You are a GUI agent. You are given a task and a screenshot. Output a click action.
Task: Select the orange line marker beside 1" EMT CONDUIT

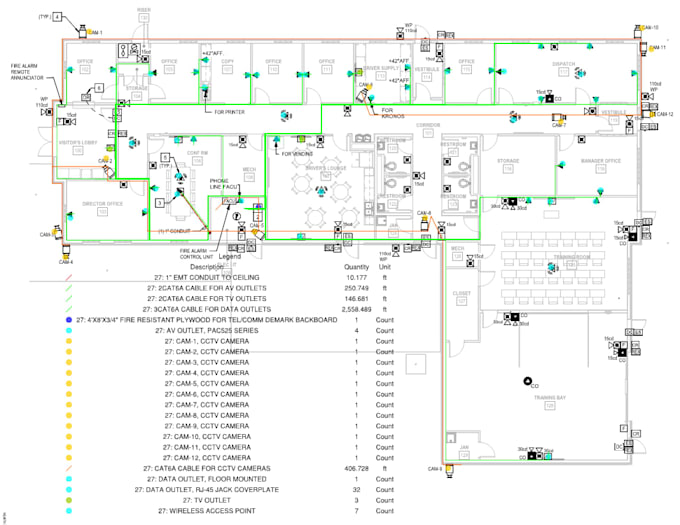point(69,277)
